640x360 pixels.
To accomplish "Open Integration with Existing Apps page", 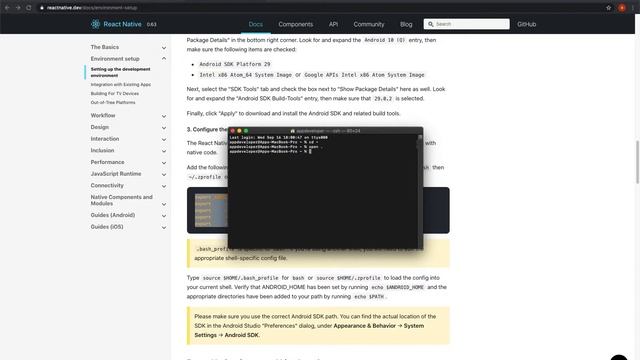I will pos(121,84).
